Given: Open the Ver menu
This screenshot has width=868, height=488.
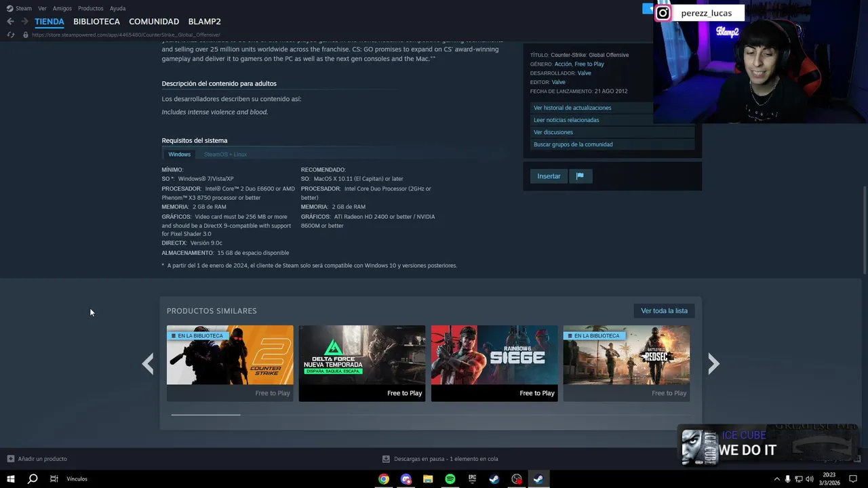Looking at the screenshot, I should coord(42,9).
